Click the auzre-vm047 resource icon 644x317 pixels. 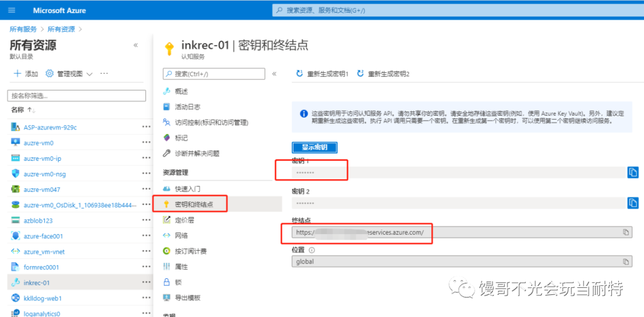click(16, 189)
